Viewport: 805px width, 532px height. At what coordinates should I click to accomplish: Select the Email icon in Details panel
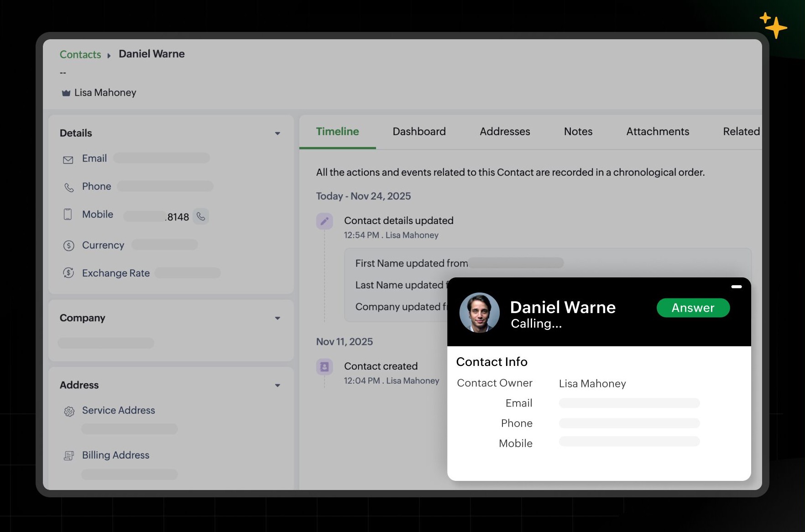pyautogui.click(x=68, y=159)
